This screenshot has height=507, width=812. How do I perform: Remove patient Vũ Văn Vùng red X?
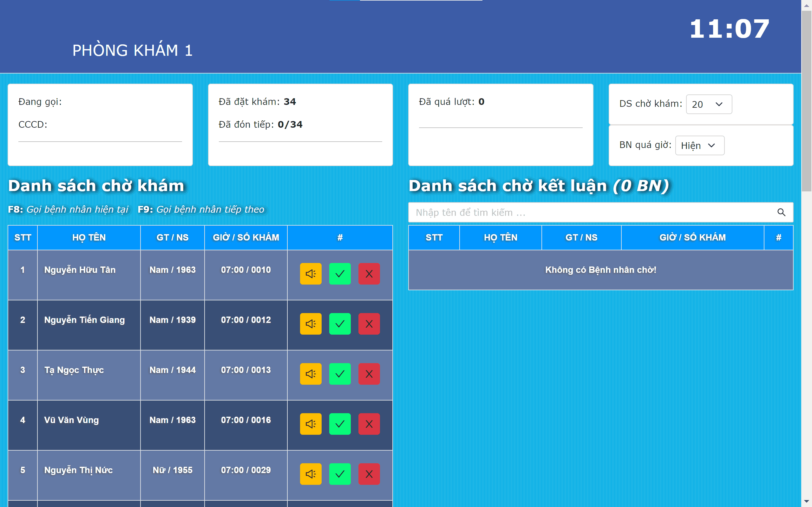click(369, 424)
